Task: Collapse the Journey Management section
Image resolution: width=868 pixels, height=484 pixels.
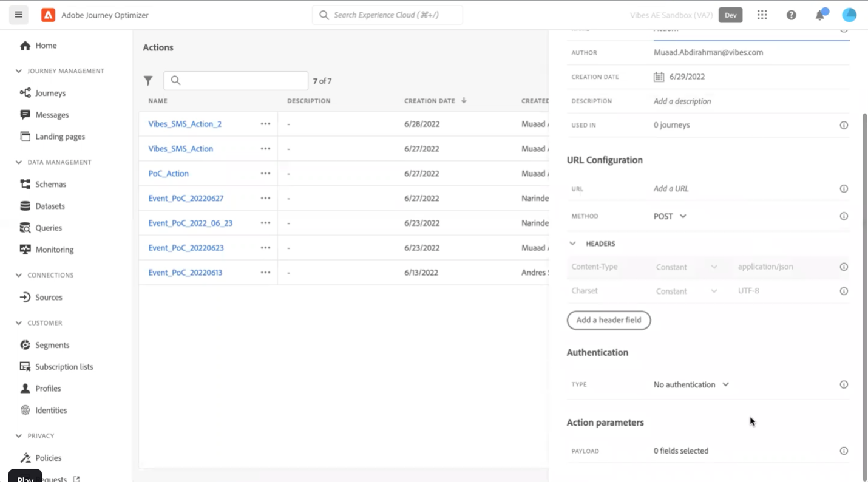Action: 18,71
